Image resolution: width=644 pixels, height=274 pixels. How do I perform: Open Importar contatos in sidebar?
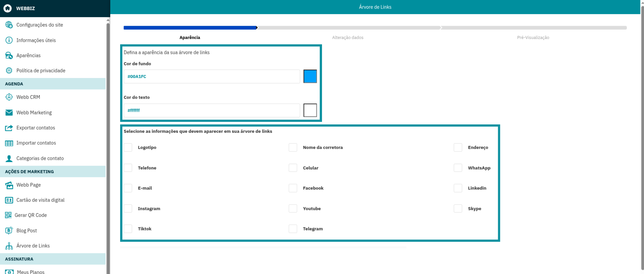click(x=36, y=143)
